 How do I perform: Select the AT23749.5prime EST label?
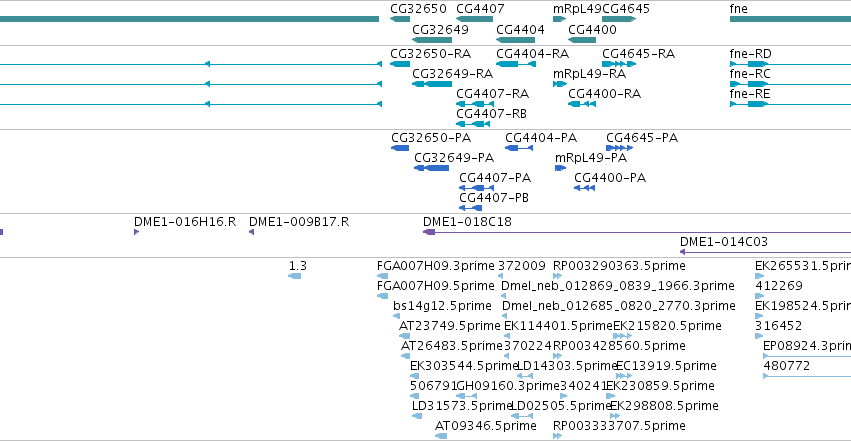pyautogui.click(x=449, y=327)
